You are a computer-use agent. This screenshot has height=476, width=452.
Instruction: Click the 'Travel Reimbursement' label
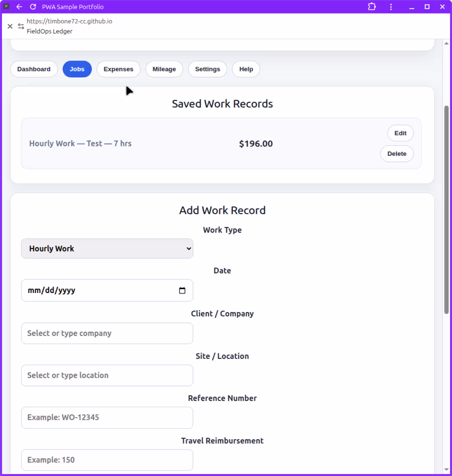[222, 441]
